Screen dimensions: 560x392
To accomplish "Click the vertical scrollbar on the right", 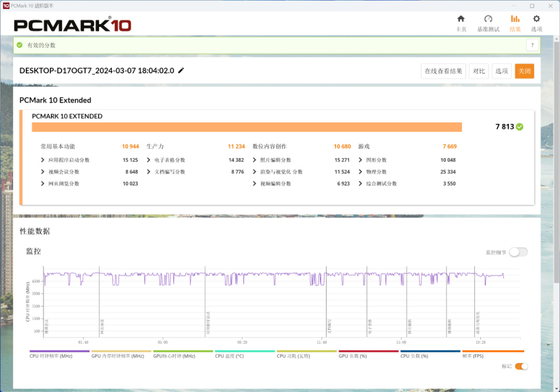I will [x=556, y=162].
